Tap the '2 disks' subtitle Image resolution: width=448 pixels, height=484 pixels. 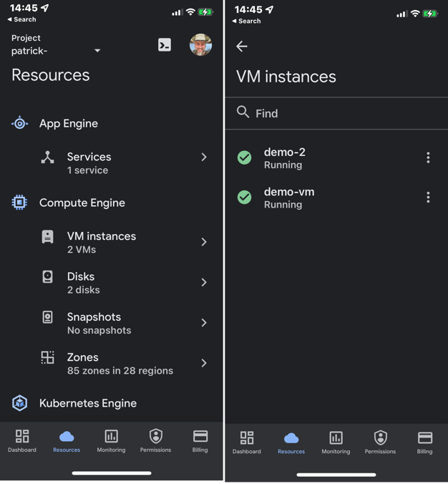point(83,290)
